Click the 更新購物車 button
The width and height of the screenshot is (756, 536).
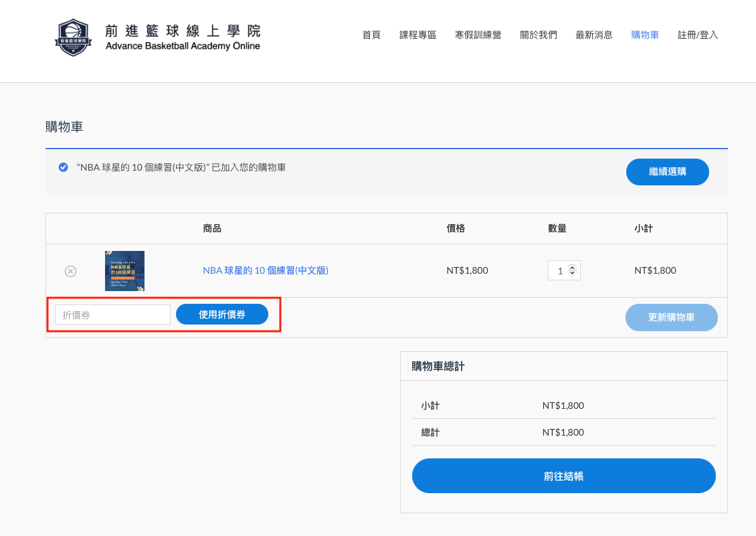point(671,317)
